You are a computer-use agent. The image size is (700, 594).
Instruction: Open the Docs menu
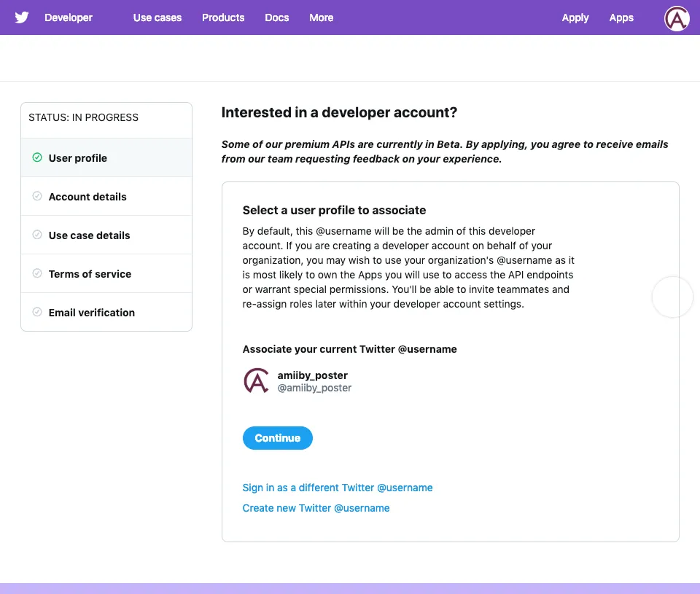point(277,17)
